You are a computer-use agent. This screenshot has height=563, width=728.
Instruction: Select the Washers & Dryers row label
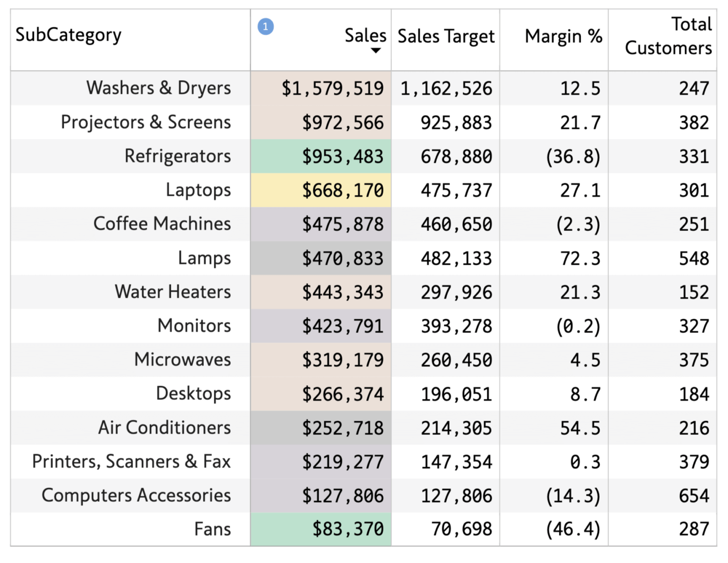tap(158, 87)
